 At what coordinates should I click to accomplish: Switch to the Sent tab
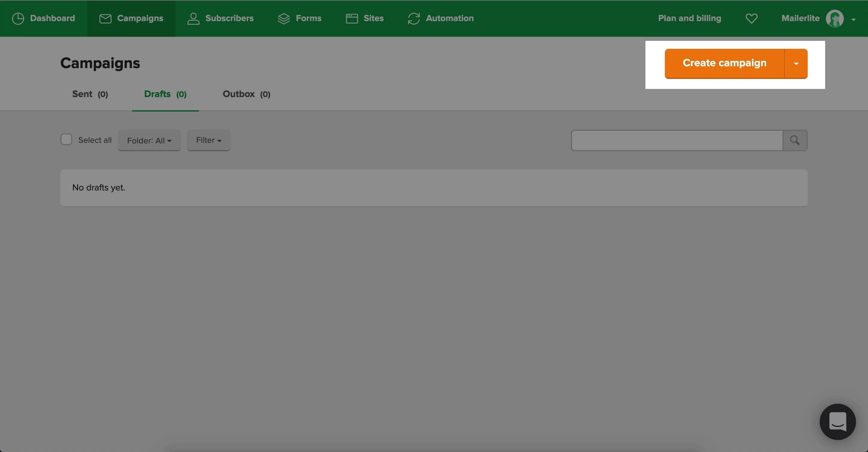(x=90, y=94)
